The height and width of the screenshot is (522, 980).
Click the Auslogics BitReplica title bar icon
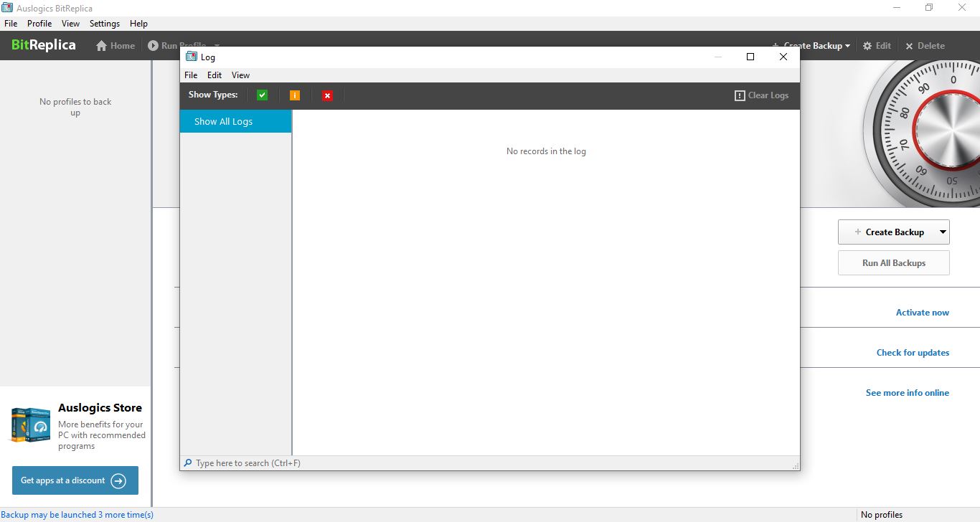click(x=7, y=8)
